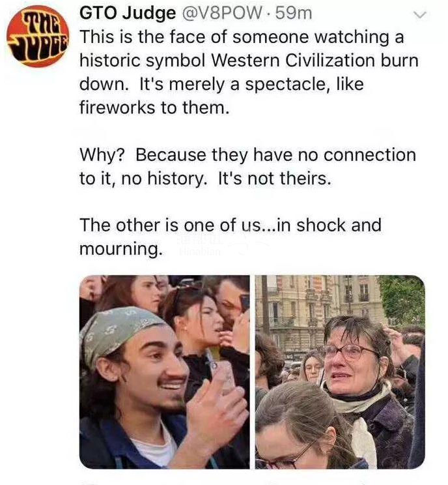The image size is (448, 485).
Task: Click the word 'mourning.' in tweet
Action: click(121, 248)
